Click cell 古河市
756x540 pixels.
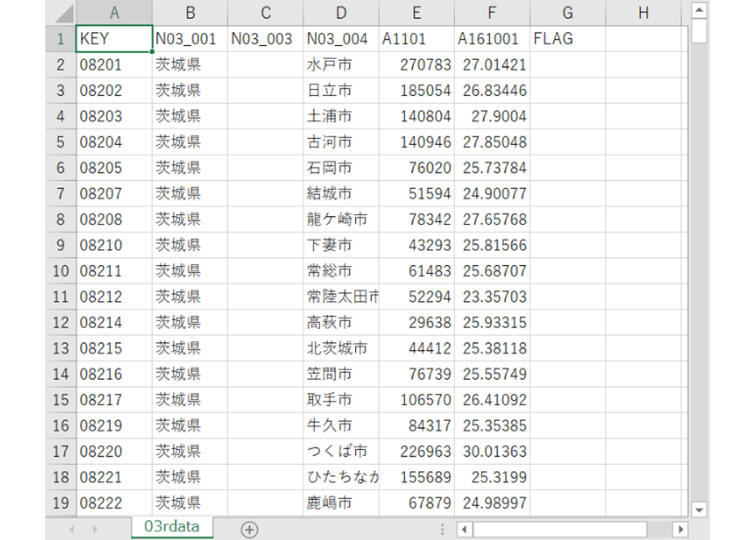tap(341, 142)
